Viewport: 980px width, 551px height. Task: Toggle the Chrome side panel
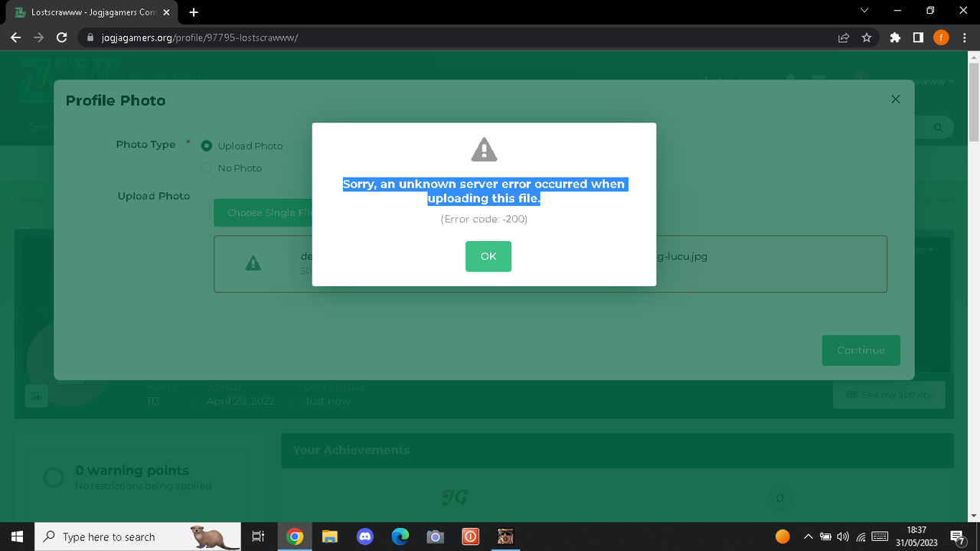[x=918, y=37]
